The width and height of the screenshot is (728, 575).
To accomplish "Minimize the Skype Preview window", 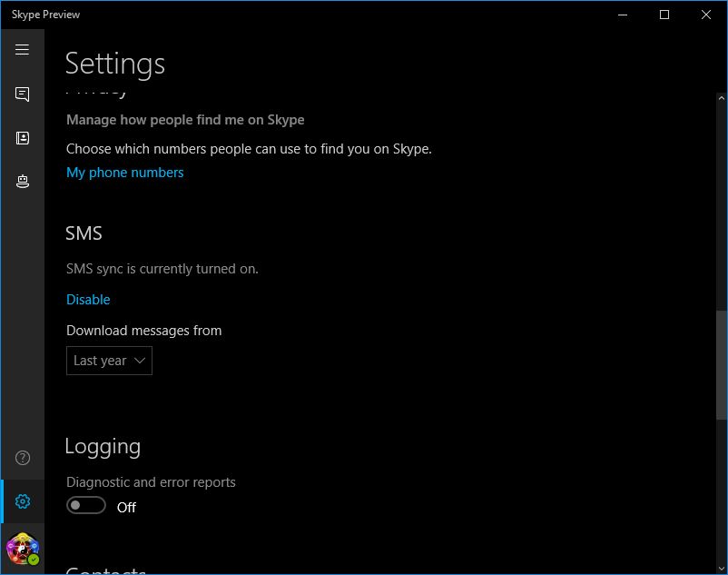I will (x=623, y=15).
